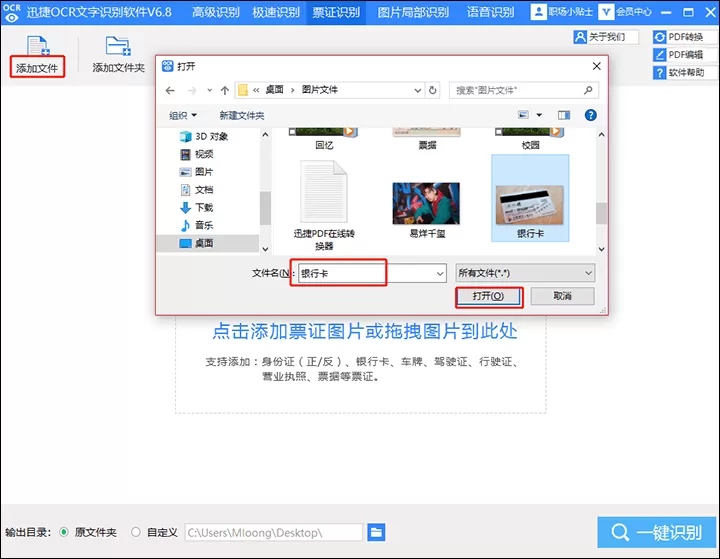Refresh the folder listing

[x=433, y=90]
